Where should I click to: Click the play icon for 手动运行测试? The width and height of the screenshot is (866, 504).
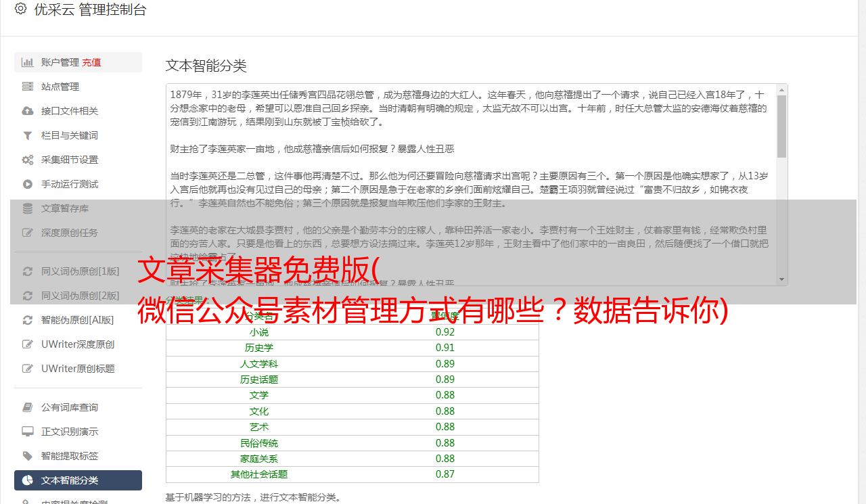pos(28,184)
